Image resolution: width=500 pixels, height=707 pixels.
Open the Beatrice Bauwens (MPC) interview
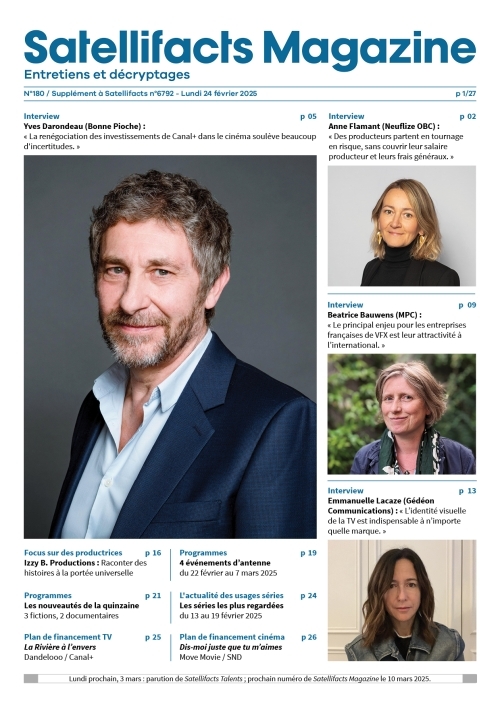(375, 315)
